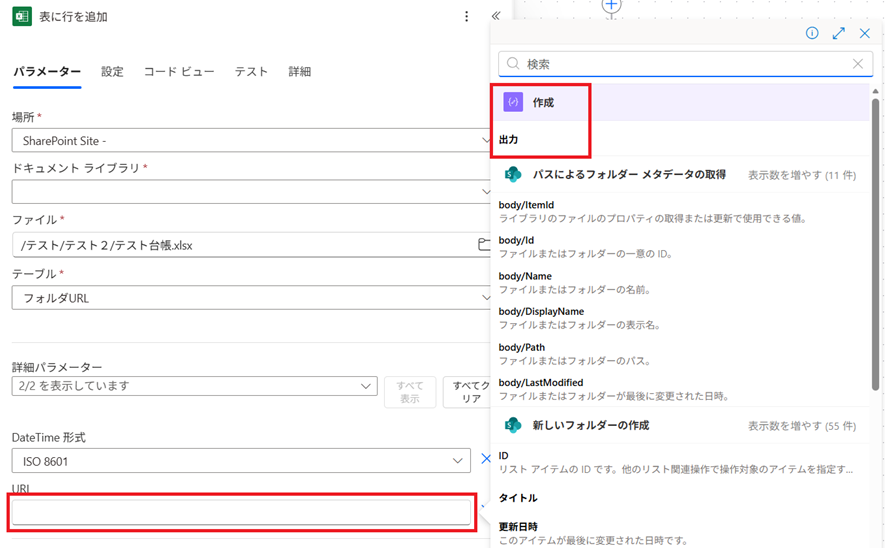Click the Excel icon beside 表に行を追加

coord(21,17)
